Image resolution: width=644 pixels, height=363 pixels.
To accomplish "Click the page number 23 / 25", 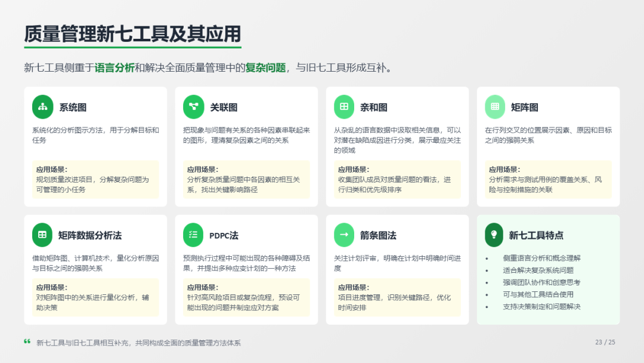I will point(605,342).
